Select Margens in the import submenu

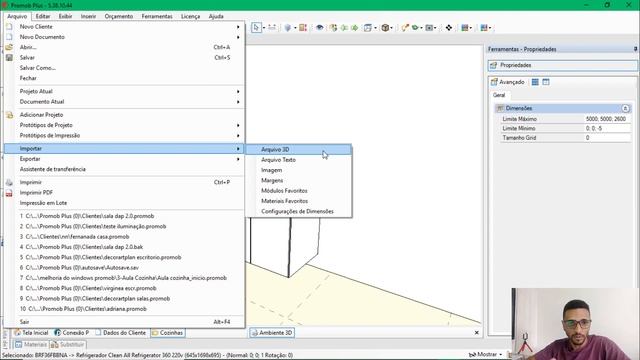pos(298,180)
